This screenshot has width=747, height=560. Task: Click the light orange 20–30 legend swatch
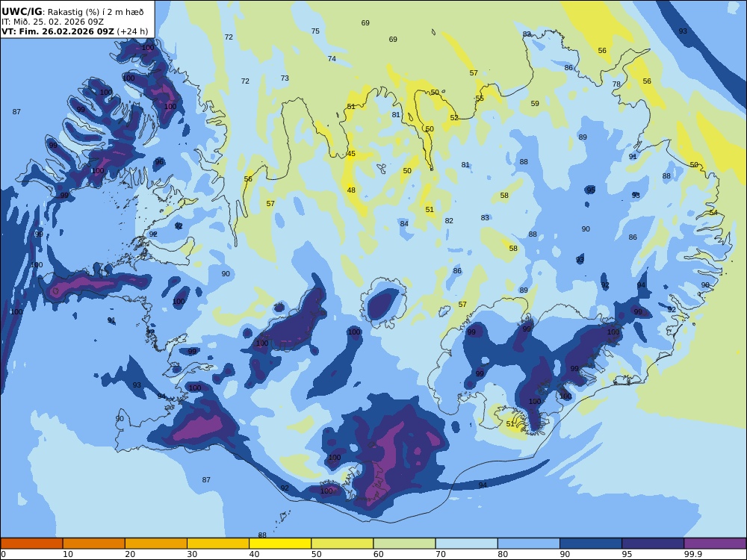click(x=156, y=544)
